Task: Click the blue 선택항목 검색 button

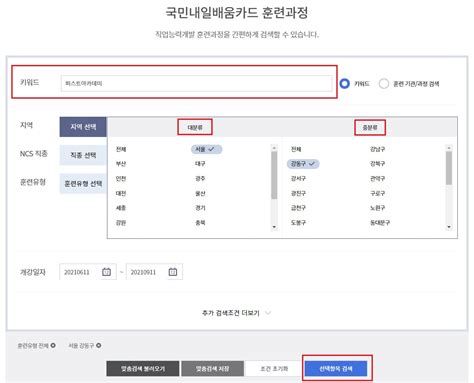Action: pyautogui.click(x=336, y=369)
